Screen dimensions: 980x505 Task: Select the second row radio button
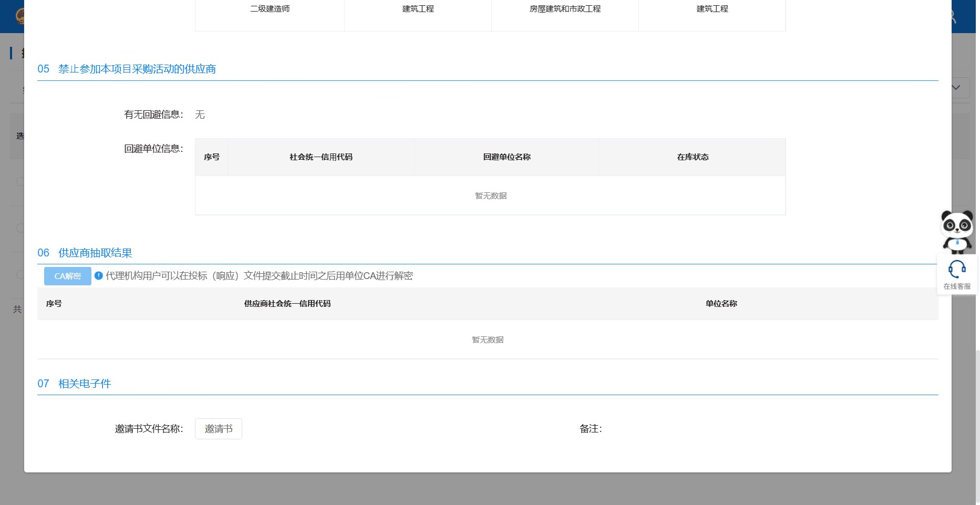(20, 228)
